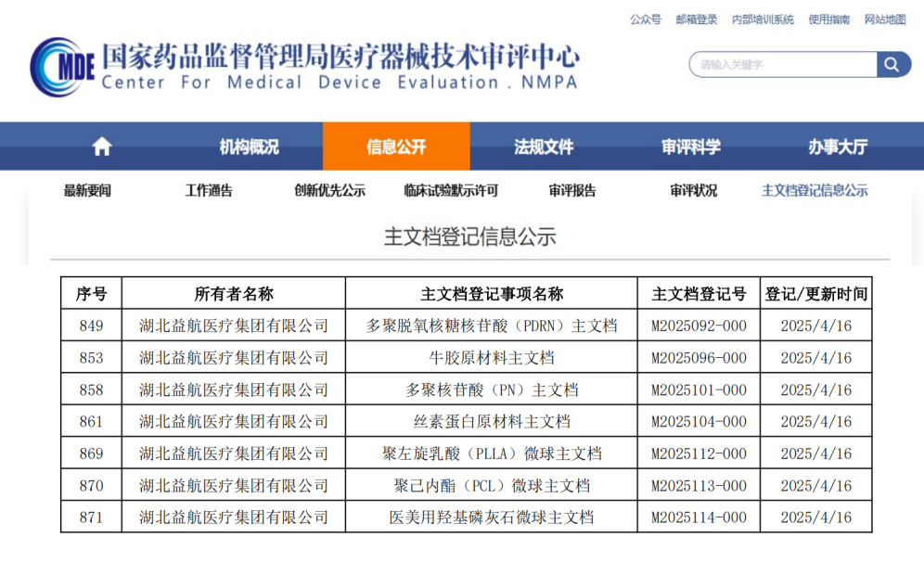Click date 2025/4/16 in row 853
The image size is (924, 562).
coord(816,358)
